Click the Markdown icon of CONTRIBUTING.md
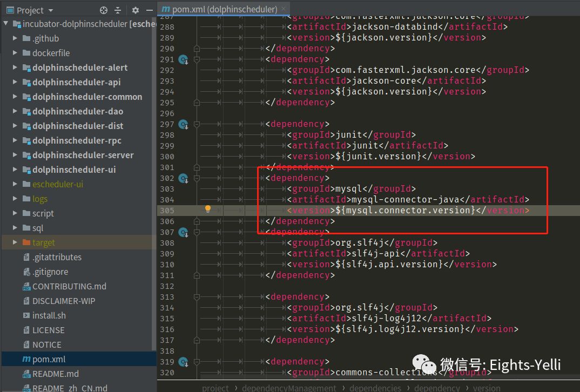Screen dimensions: 580x392 (x=26, y=286)
